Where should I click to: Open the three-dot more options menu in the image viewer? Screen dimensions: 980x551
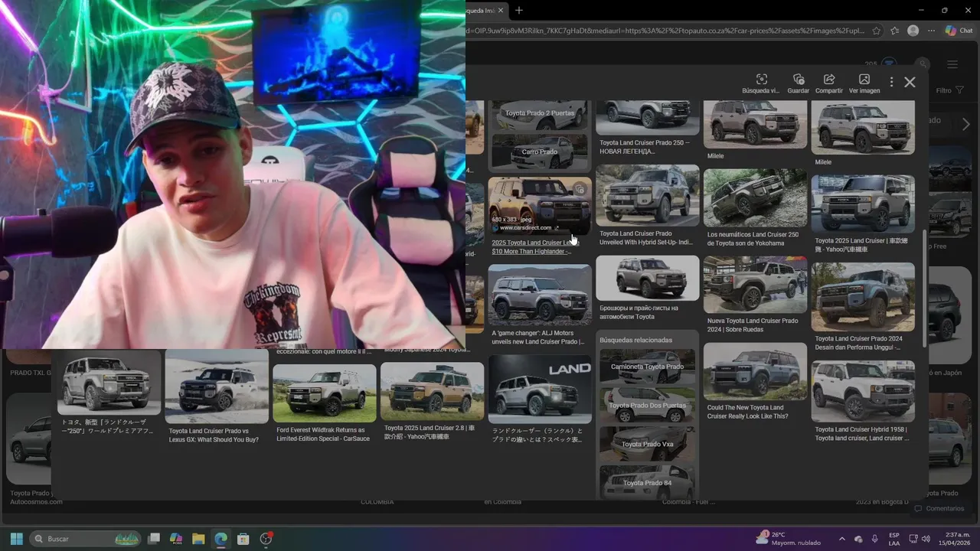(891, 82)
